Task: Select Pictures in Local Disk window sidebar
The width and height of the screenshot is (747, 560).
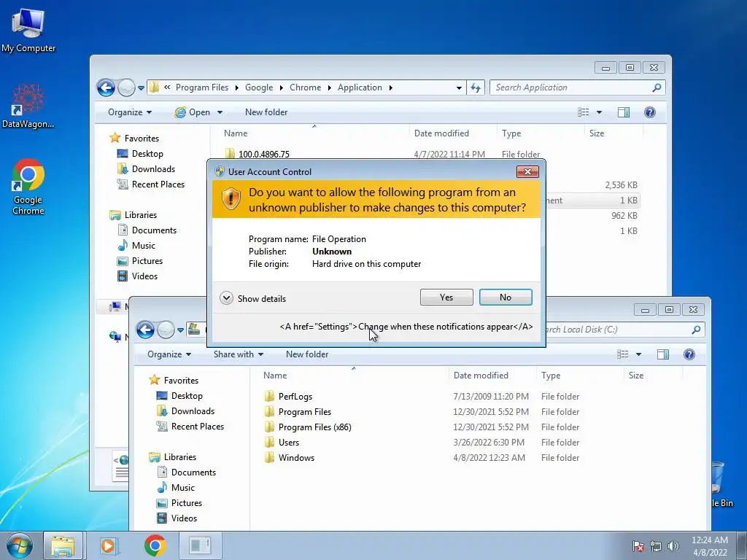Action: (x=186, y=503)
